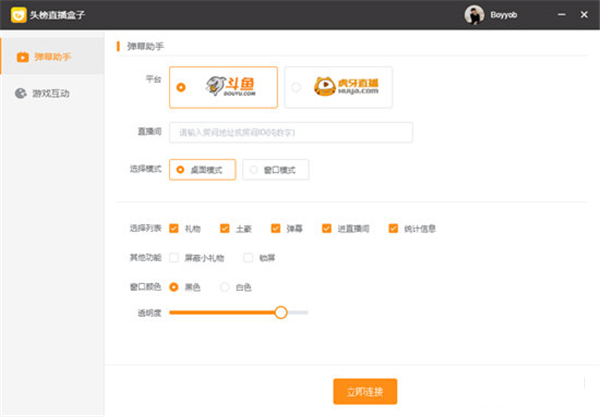Screen dimensions: 600x417
Task: Click the 弹幕助手 sidebar icon
Action: point(23,57)
